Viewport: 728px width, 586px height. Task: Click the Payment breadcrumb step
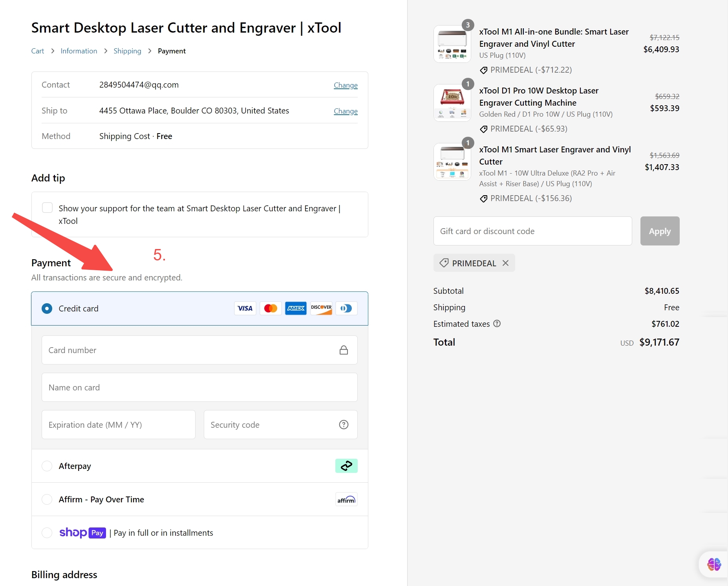coord(172,51)
